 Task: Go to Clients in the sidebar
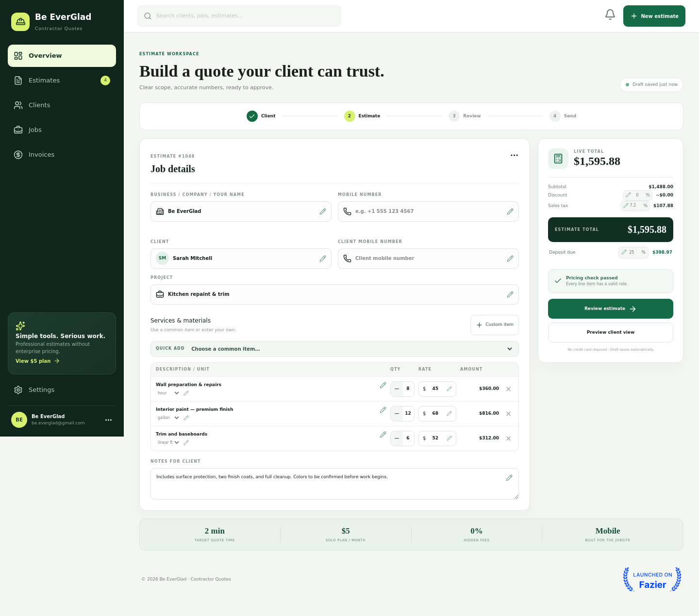tap(62, 105)
